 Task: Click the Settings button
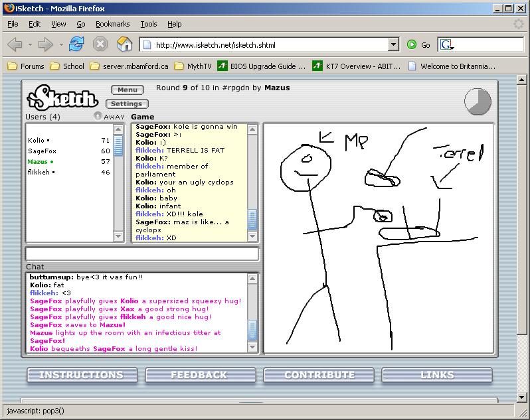pos(126,104)
